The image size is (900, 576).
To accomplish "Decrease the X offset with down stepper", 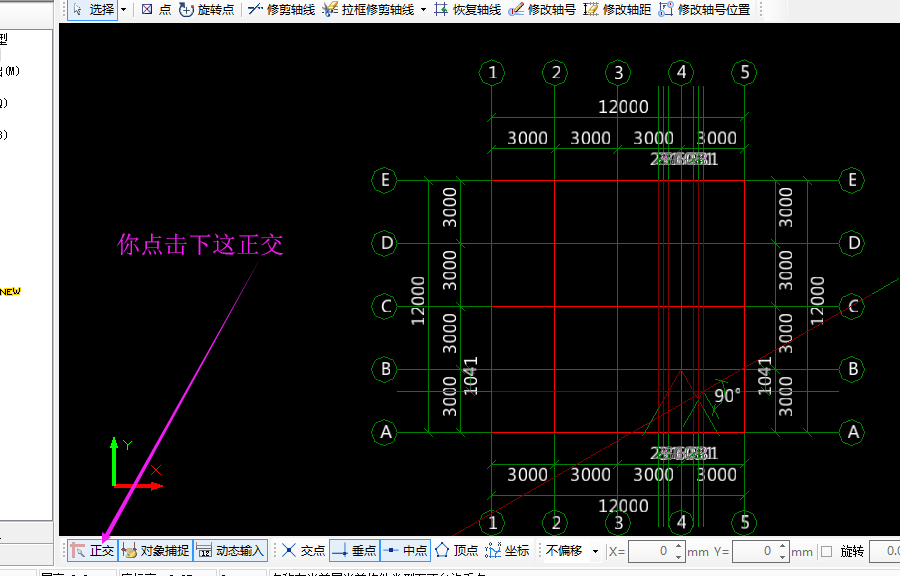I will (x=678, y=556).
